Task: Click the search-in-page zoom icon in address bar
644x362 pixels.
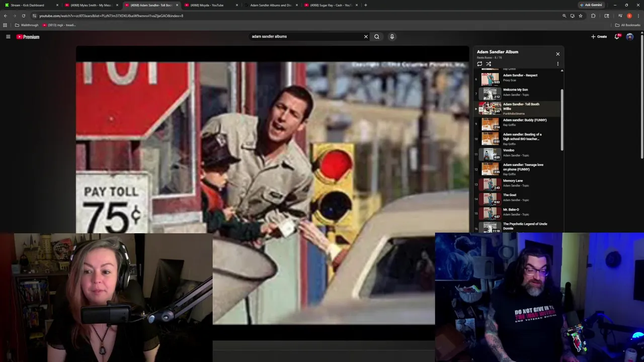Action: [x=564, y=16]
